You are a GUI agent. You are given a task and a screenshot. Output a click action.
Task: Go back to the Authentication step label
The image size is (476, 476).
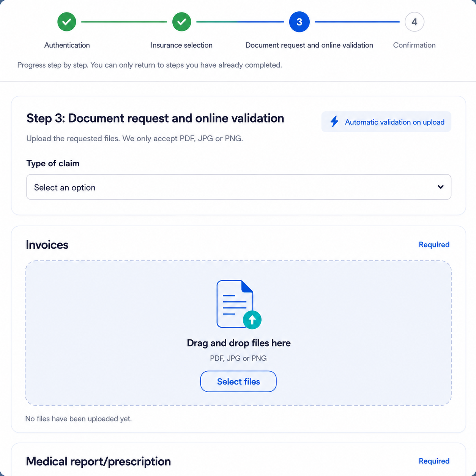(67, 45)
